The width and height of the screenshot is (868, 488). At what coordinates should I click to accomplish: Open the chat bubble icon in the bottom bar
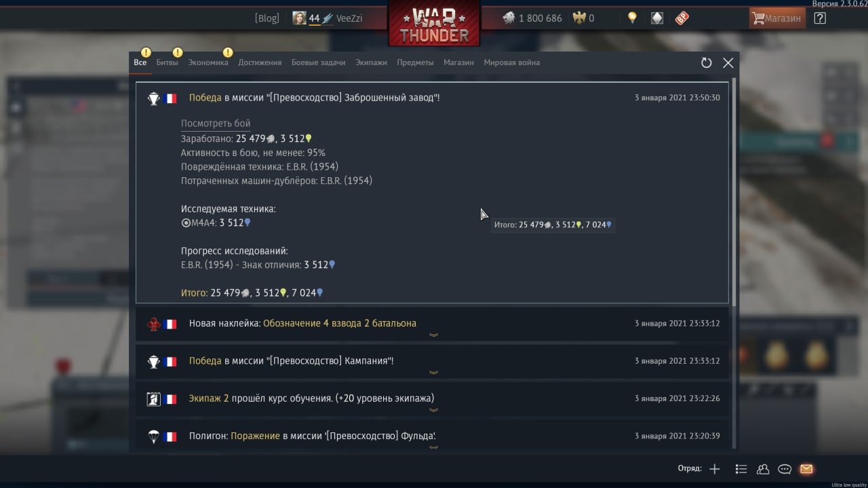[x=785, y=469]
